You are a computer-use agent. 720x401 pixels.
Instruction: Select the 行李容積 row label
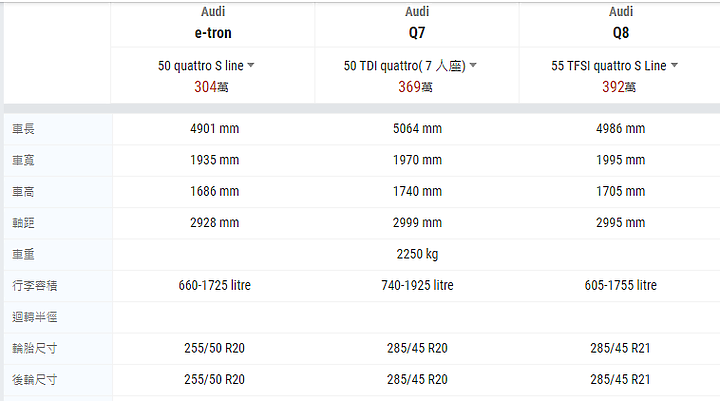pyautogui.click(x=34, y=286)
